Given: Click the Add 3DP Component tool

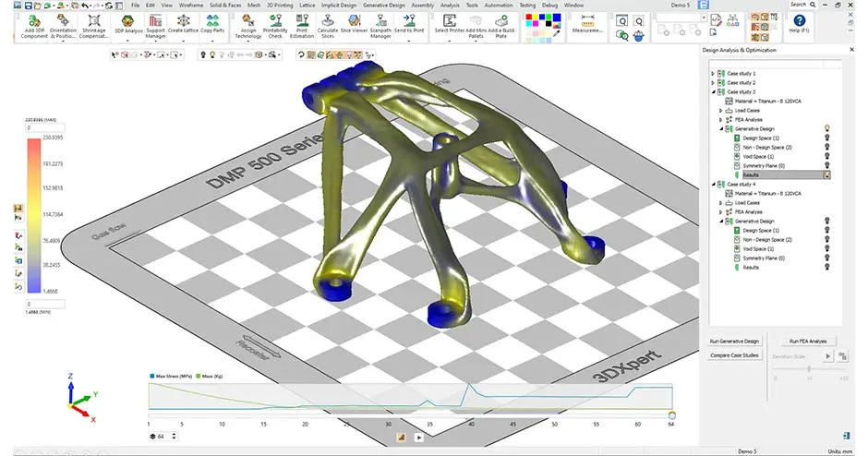Looking at the screenshot, I should tap(34, 25).
